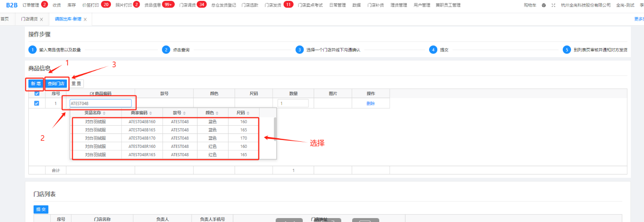Image resolution: width=644 pixels, height=222 pixels.
Task: Click the 删除 link in row 1
Action: coord(370,103)
